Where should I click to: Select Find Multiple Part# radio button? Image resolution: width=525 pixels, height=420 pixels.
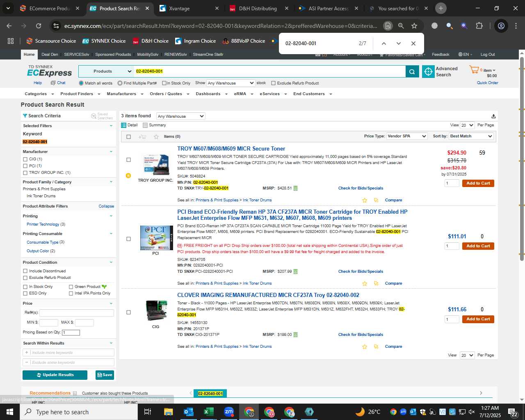[x=120, y=83]
